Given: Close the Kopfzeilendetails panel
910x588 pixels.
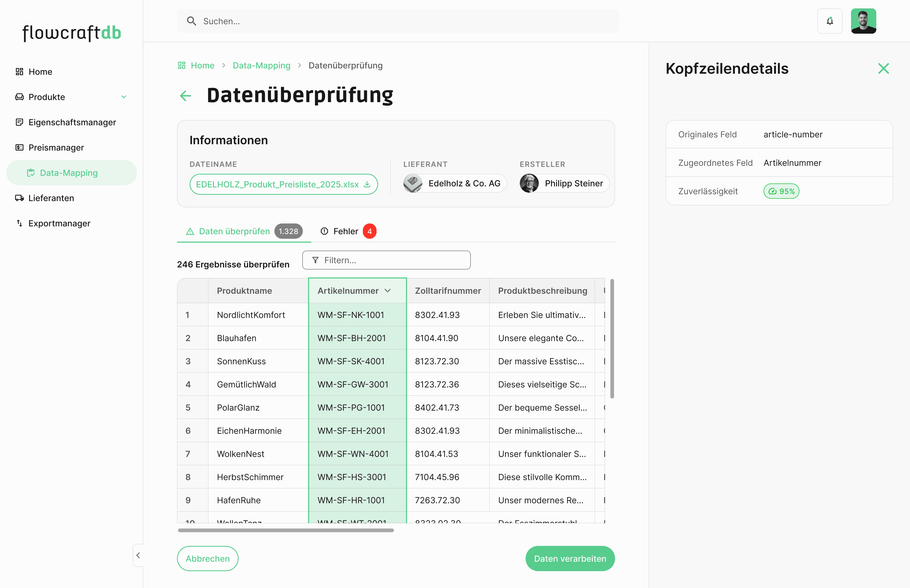Looking at the screenshot, I should pos(883,69).
